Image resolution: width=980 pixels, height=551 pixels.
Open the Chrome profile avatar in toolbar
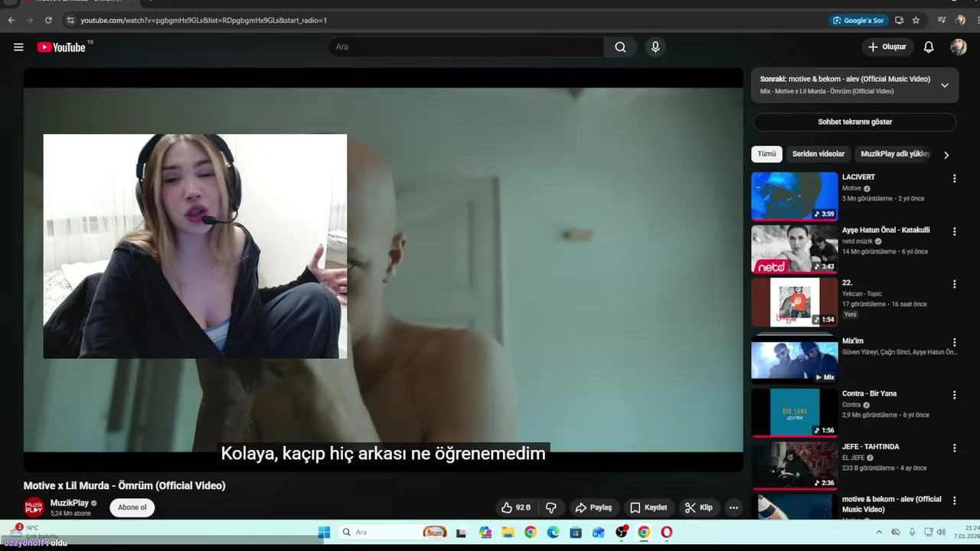tap(960, 21)
